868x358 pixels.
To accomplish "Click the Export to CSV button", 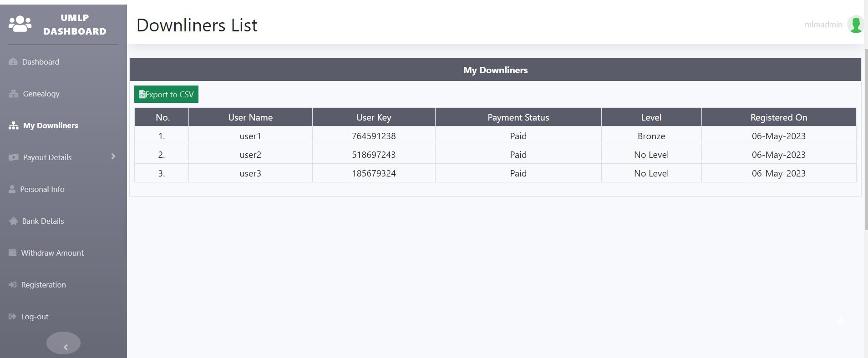I will click(166, 95).
